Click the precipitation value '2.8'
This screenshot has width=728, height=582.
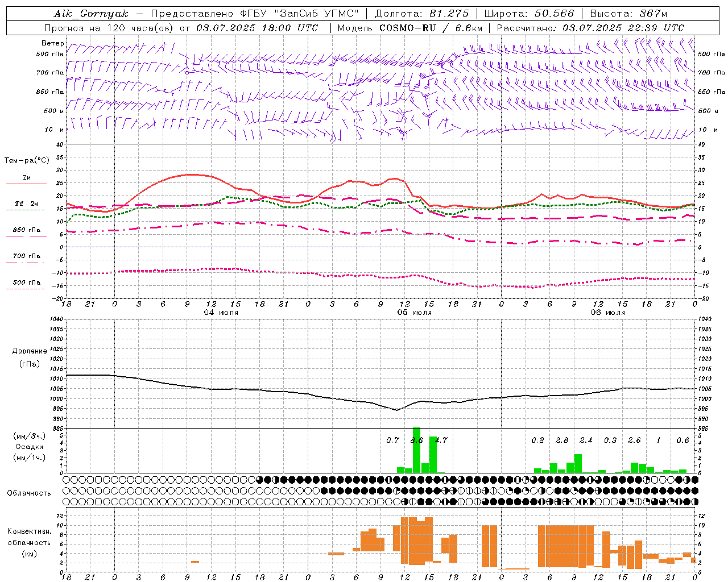click(562, 440)
